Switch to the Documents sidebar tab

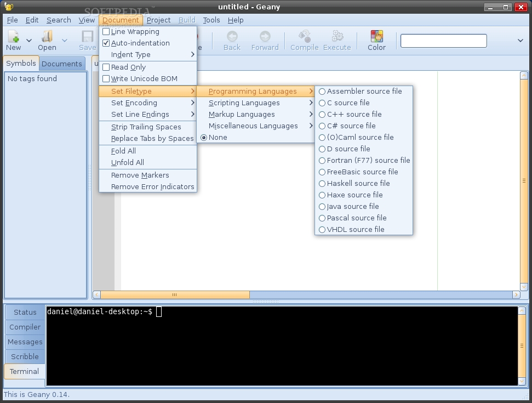coord(62,64)
